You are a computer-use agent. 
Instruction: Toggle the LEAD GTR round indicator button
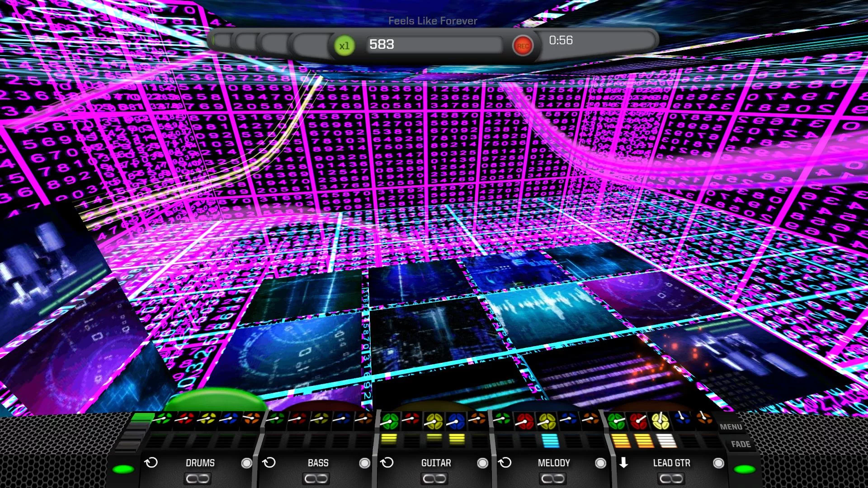[718, 463]
